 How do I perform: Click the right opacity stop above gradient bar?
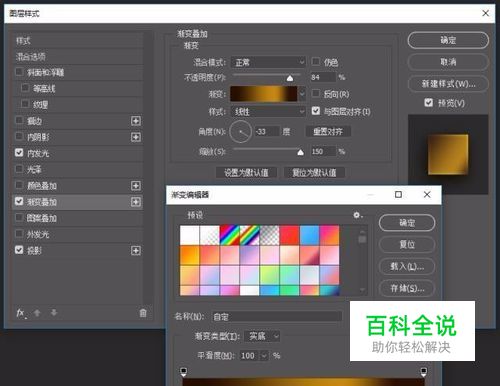pos(424,371)
